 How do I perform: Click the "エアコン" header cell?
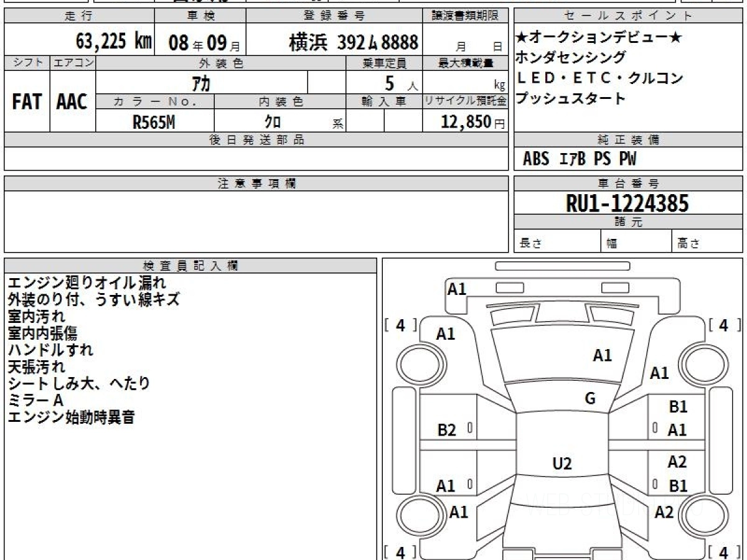click(x=73, y=63)
